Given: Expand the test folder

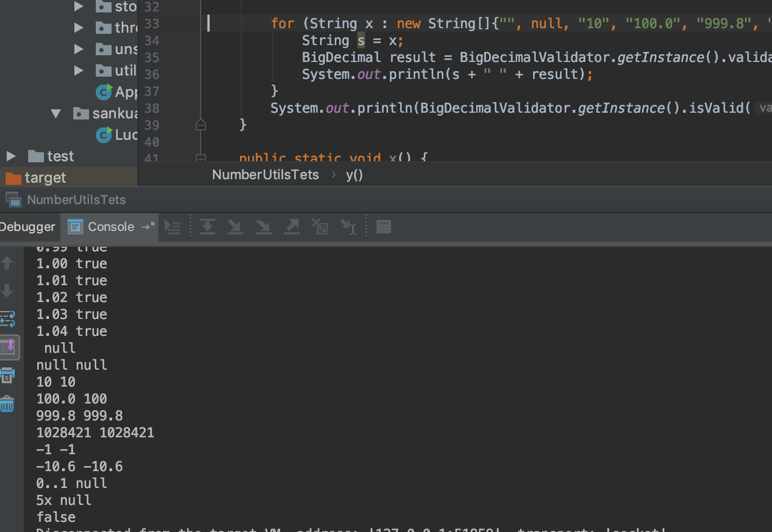Looking at the screenshot, I should pos(11,156).
